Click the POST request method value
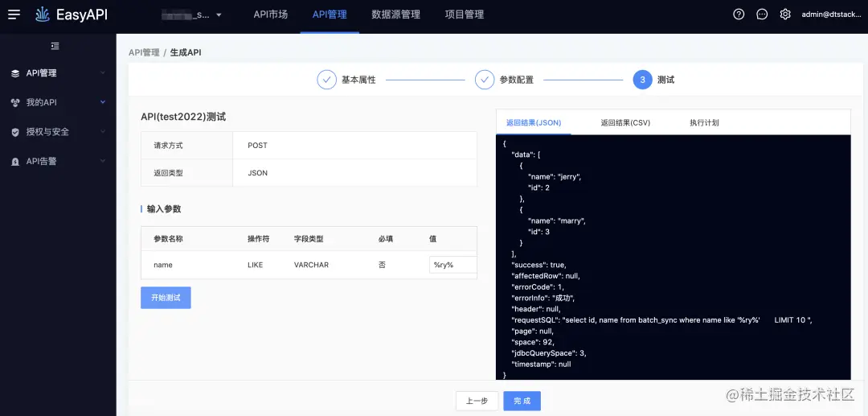Image resolution: width=868 pixels, height=416 pixels. tap(257, 146)
